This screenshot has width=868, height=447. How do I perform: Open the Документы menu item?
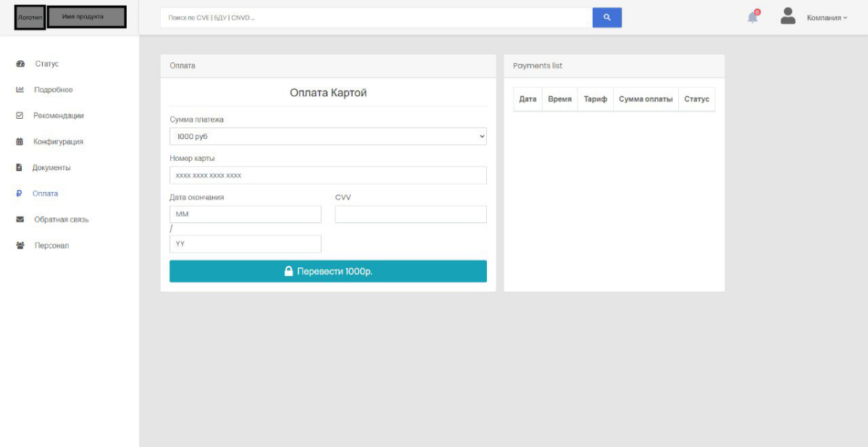coord(51,167)
